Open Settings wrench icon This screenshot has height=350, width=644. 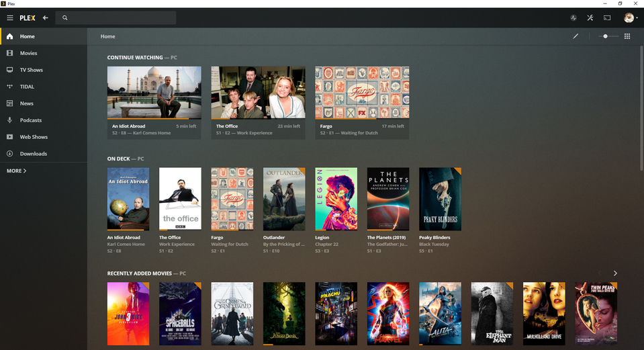point(590,17)
